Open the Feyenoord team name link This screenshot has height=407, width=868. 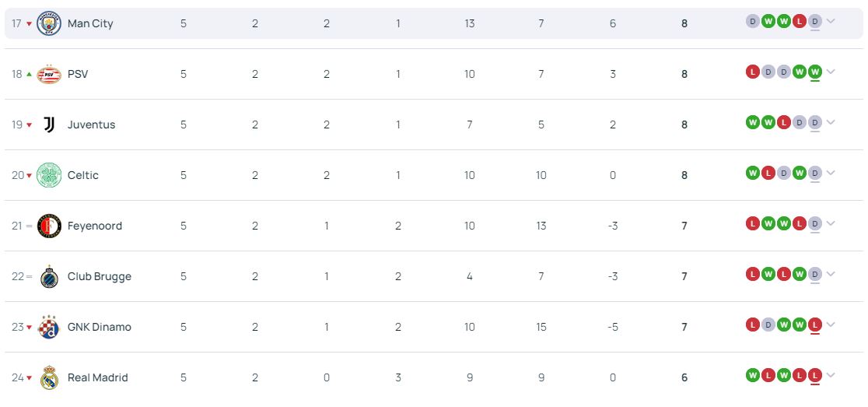click(95, 226)
